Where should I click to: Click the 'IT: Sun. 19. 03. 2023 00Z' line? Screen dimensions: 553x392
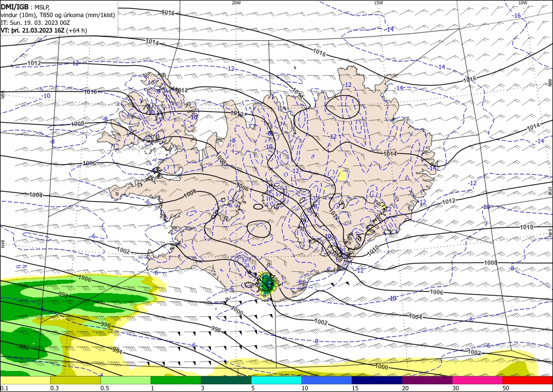pyautogui.click(x=35, y=23)
